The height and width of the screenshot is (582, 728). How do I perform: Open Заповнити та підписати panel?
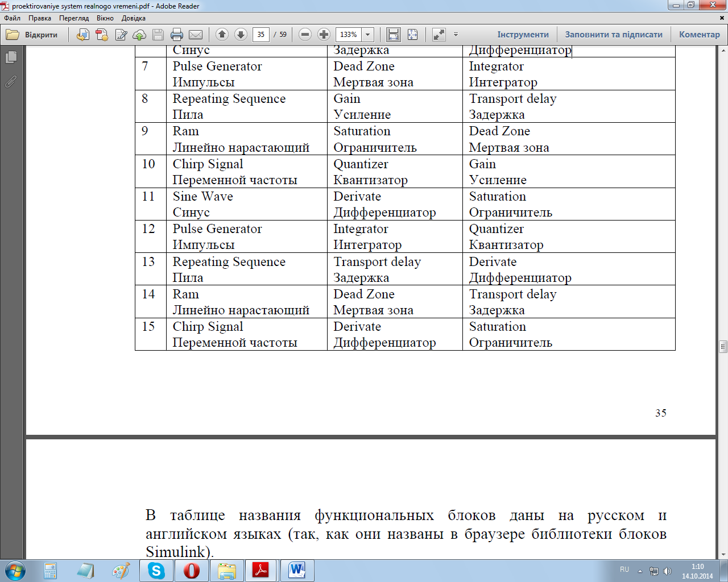tap(614, 35)
